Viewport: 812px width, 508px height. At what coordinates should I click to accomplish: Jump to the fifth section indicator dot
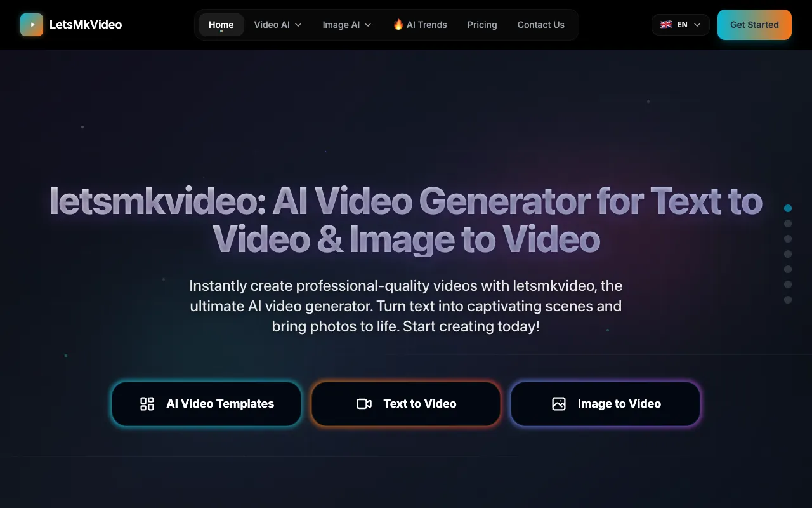point(788,269)
